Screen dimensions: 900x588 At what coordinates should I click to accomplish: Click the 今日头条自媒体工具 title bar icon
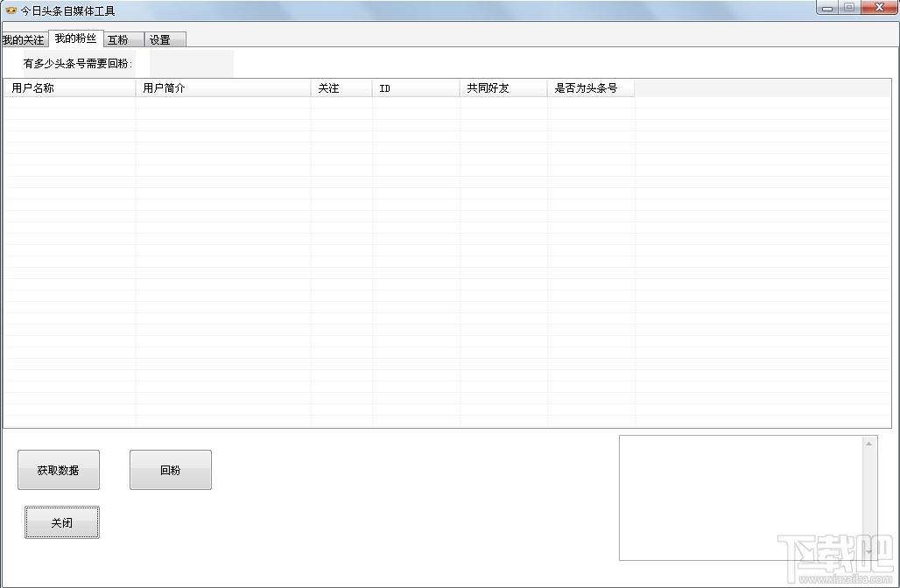11,10
